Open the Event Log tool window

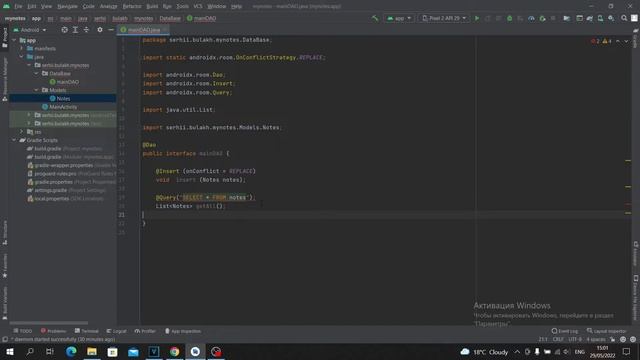[565, 331]
